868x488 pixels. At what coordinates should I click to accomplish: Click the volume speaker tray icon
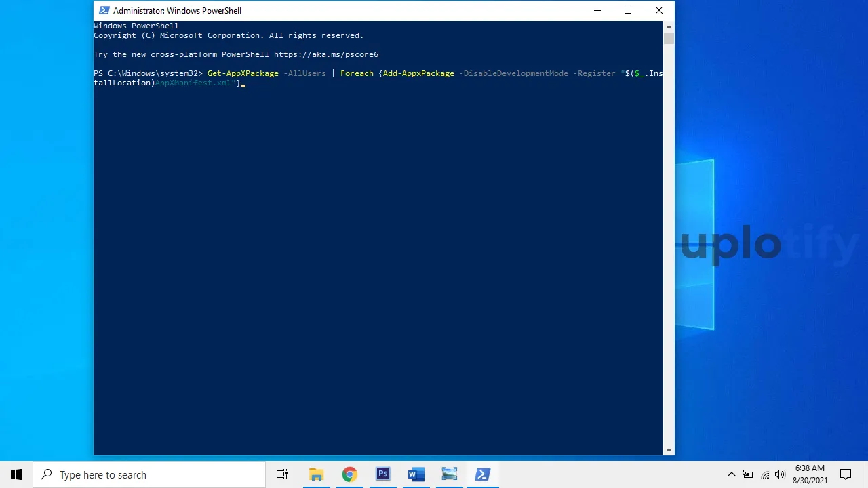(x=780, y=474)
